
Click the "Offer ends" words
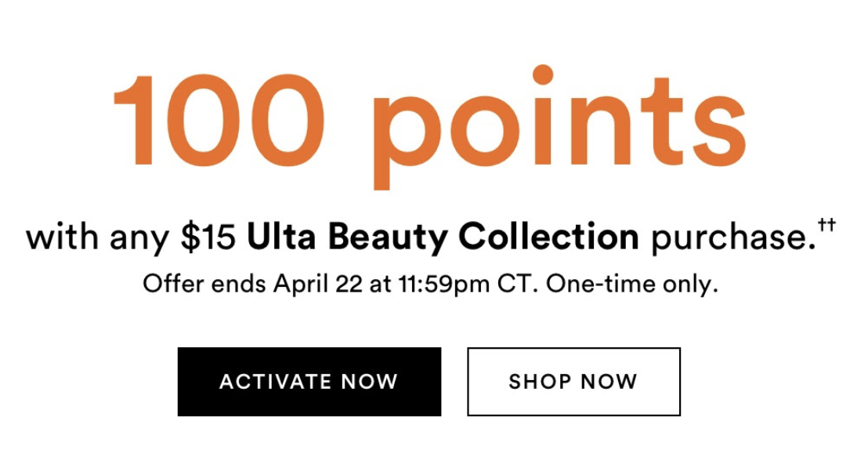tap(204, 284)
